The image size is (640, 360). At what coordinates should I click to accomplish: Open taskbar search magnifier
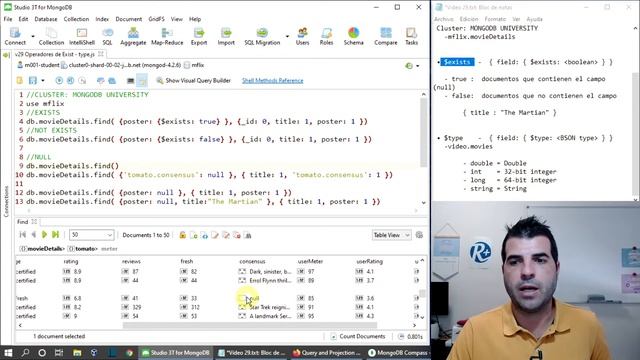(x=25, y=353)
